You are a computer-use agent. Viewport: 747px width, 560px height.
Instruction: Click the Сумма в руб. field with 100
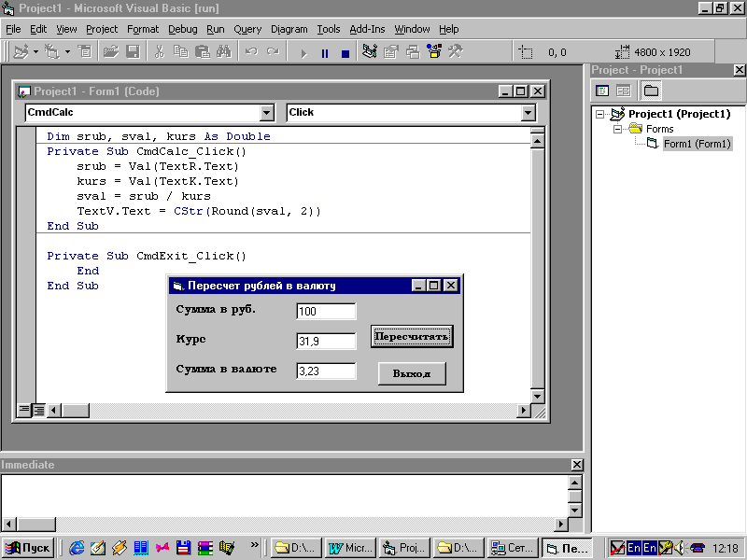click(326, 312)
